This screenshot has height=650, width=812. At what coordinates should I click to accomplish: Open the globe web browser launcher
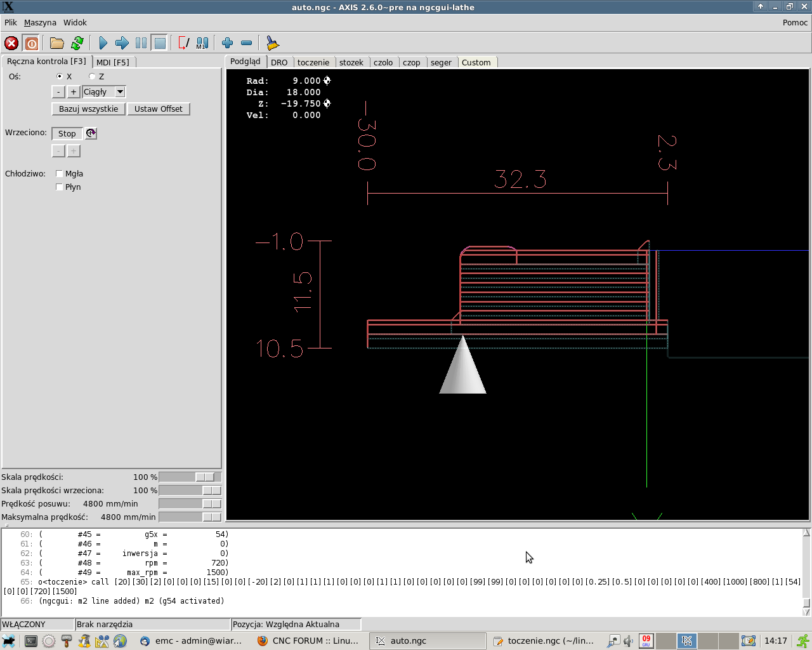tap(120, 641)
